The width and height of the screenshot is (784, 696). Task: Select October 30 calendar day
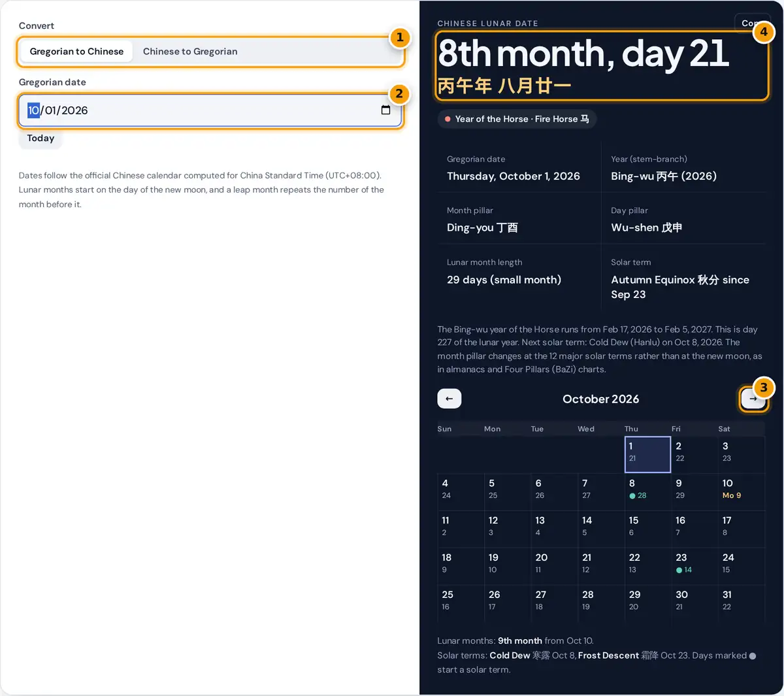click(x=694, y=603)
